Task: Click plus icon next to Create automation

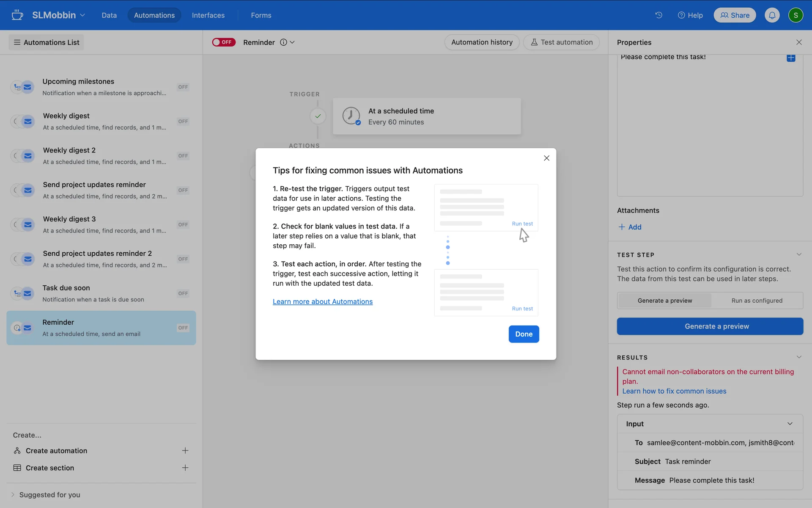Action: (x=185, y=450)
